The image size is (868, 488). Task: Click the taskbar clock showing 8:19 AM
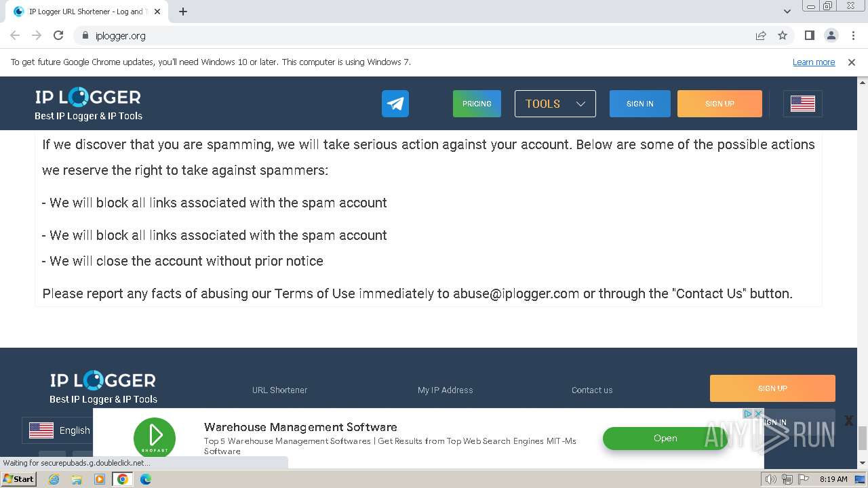[833, 479]
